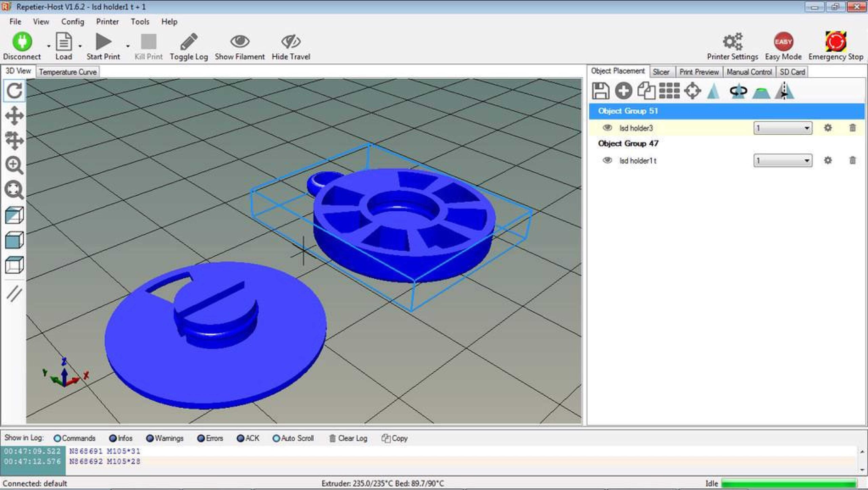Click the add object plus icon
The image size is (868, 490).
point(623,91)
